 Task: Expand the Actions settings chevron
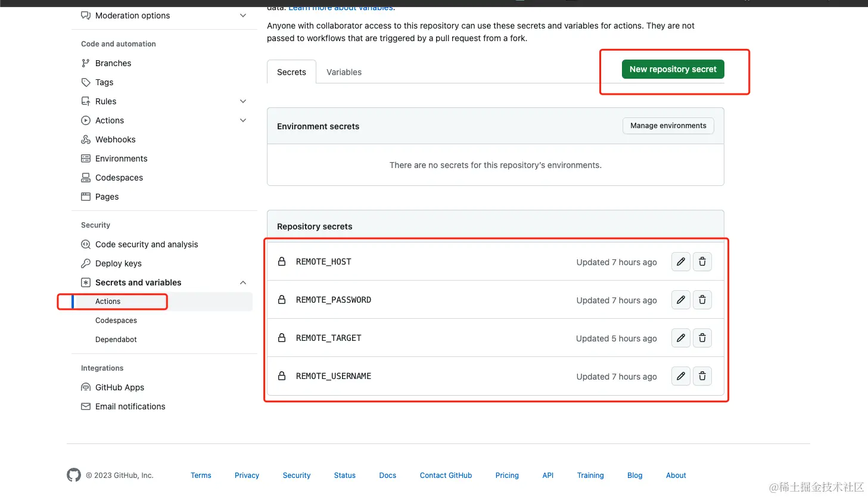click(243, 120)
